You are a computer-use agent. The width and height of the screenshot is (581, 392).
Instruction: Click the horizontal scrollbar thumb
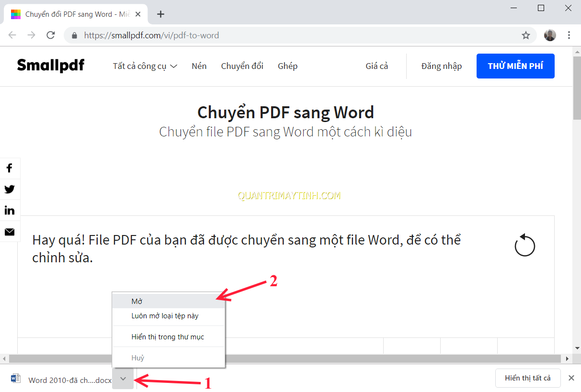[285, 358]
